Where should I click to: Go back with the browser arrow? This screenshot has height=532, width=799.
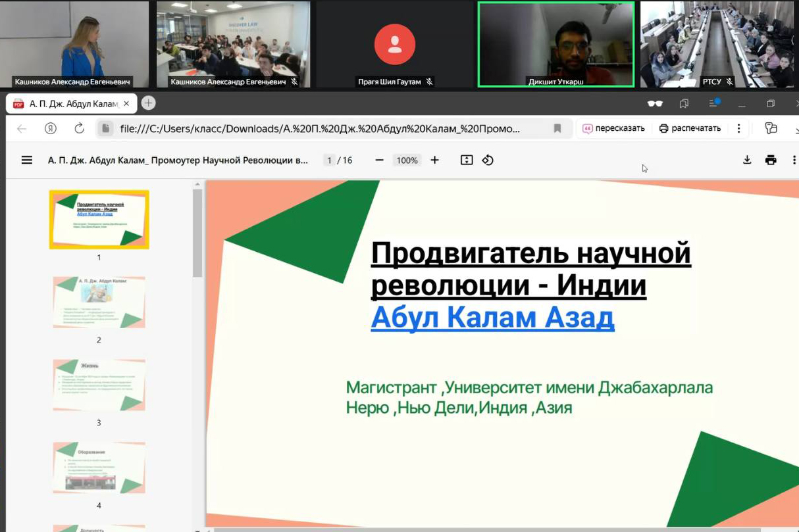click(x=22, y=128)
